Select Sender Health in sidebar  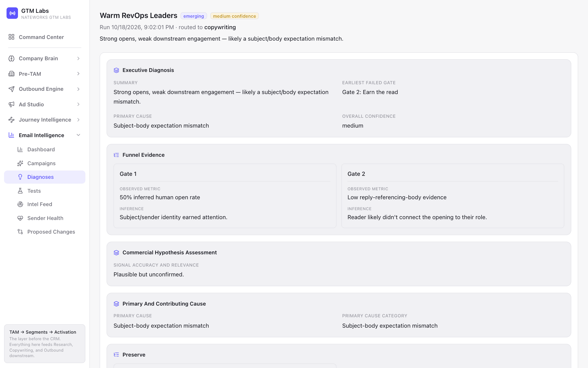click(45, 218)
